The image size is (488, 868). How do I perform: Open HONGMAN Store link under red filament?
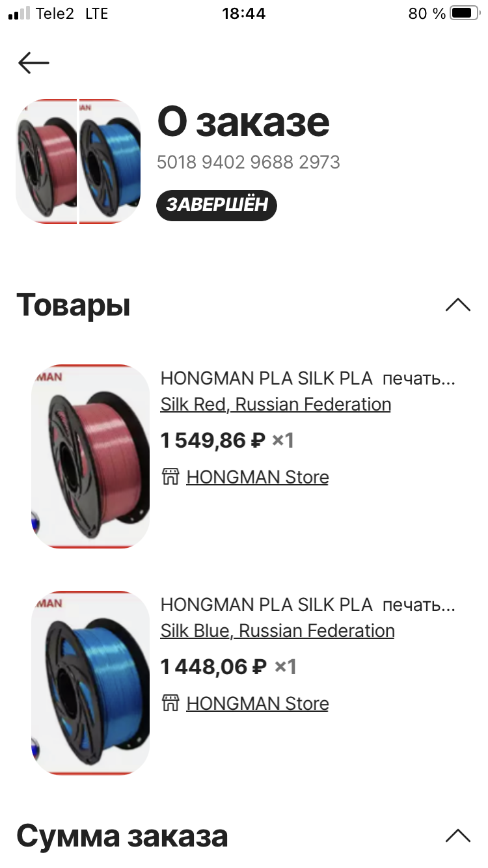pos(258,477)
